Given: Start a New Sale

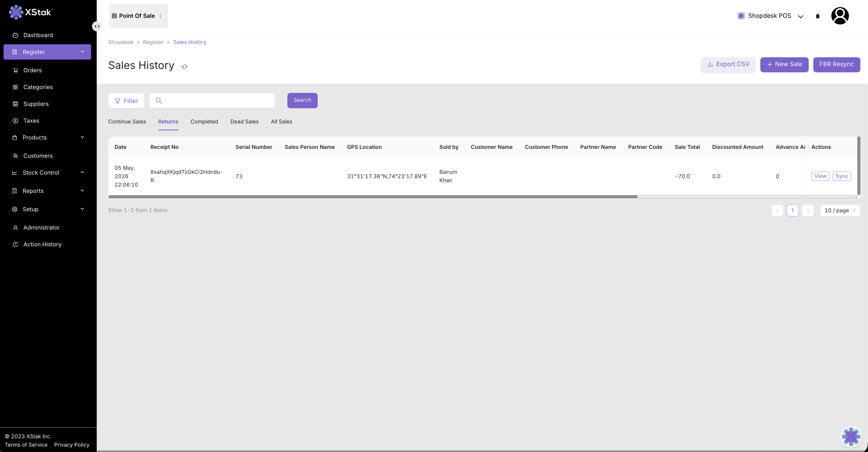Looking at the screenshot, I should 784,64.
